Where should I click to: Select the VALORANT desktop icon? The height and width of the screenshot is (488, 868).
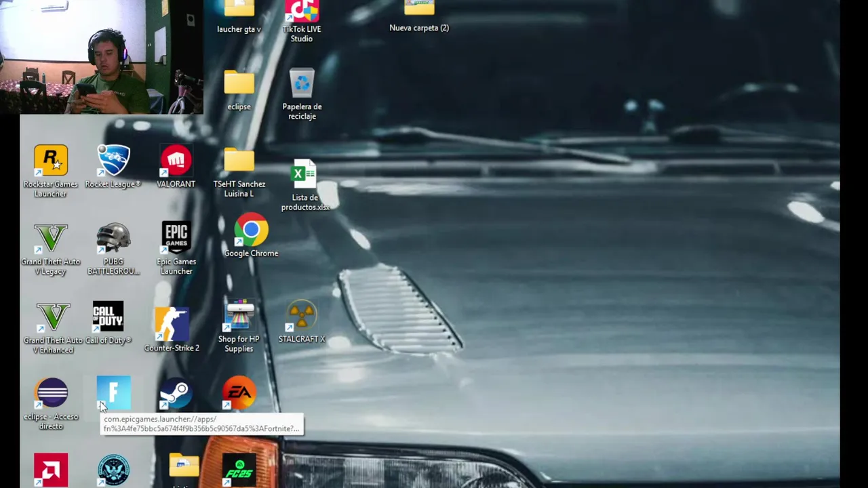coord(176,161)
